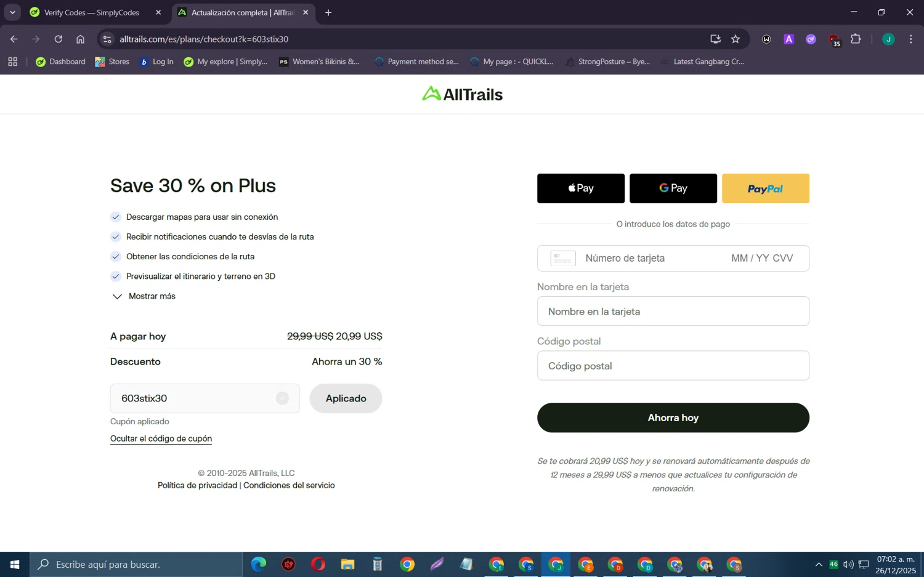Open the Stores bookmark
The width and height of the screenshot is (924, 577).
pyautogui.click(x=112, y=62)
